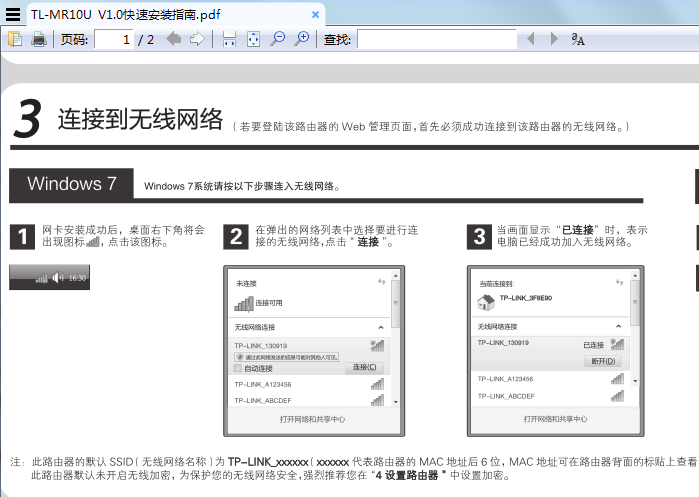This screenshot has width=699, height=497.
Task: Toggle match case search icon
Action: click(578, 39)
